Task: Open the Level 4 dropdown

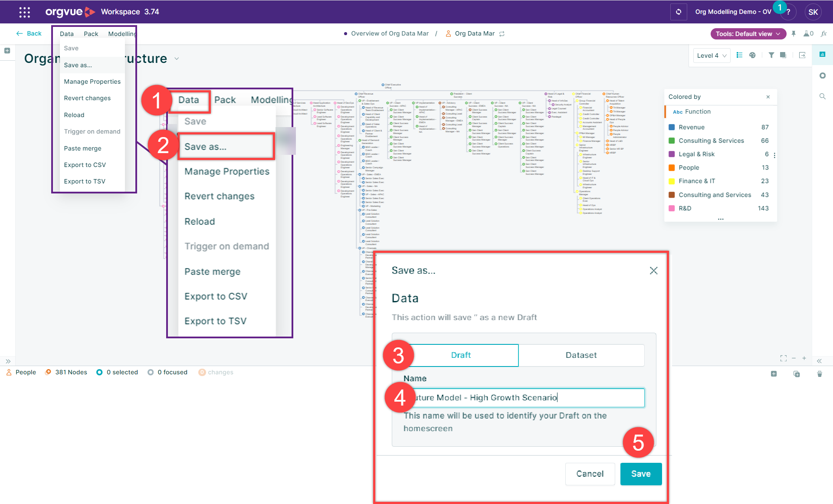Action: point(711,56)
